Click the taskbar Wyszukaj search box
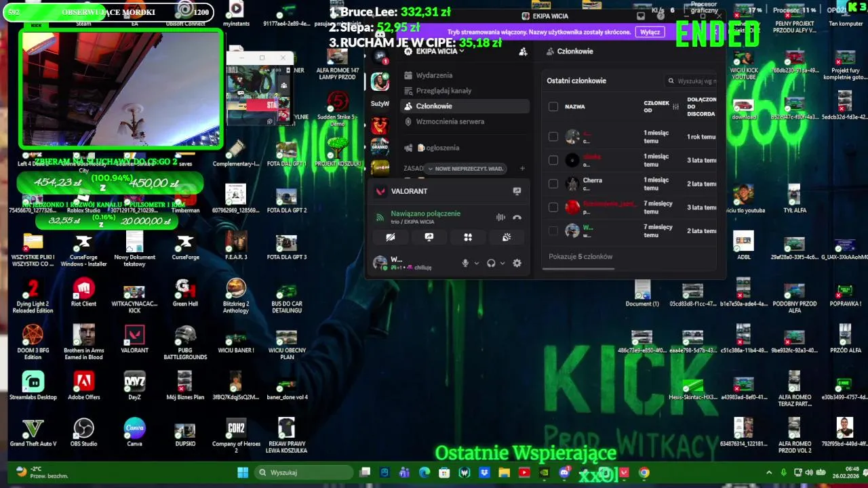868x488 pixels. tap(304, 472)
